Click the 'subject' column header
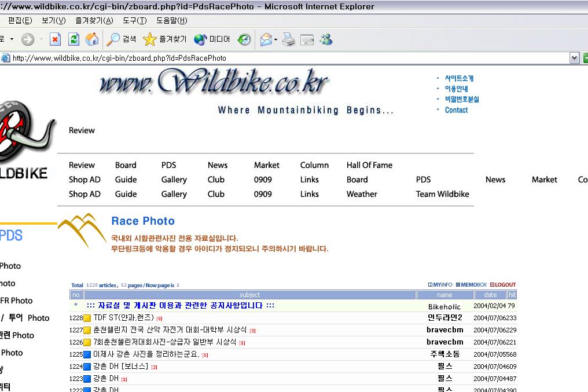 (x=250, y=295)
